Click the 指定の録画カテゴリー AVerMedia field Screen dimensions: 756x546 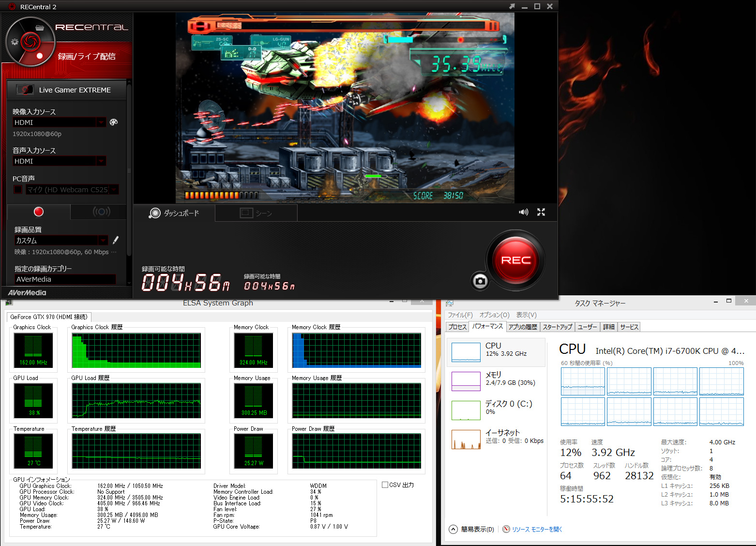(65, 279)
